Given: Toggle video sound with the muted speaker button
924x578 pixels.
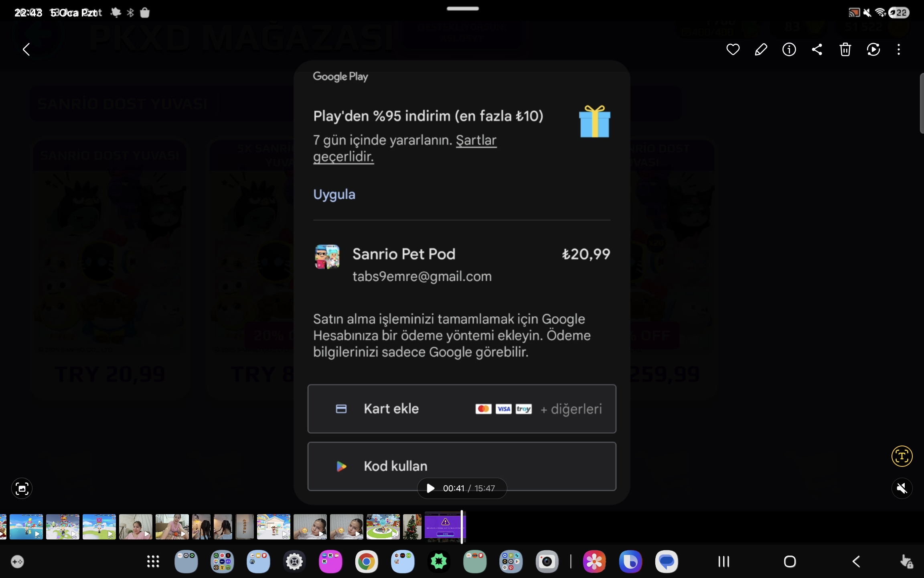Looking at the screenshot, I should pyautogui.click(x=902, y=488).
